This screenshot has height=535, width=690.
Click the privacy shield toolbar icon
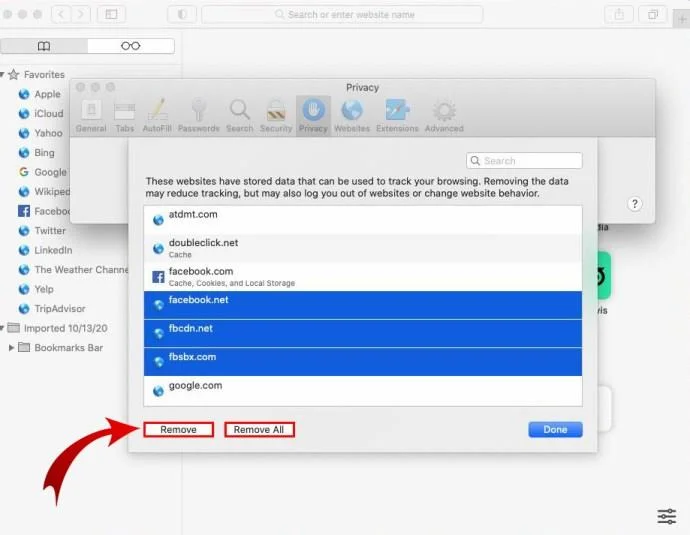coord(182,15)
